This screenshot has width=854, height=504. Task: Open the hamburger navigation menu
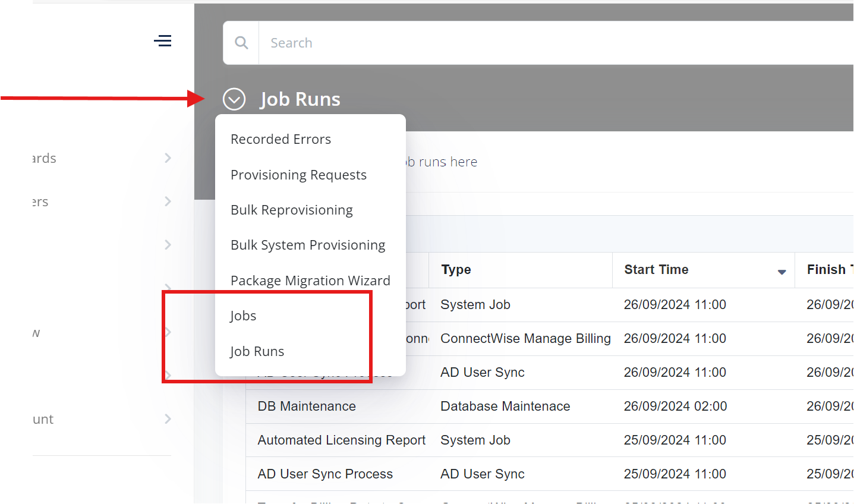tap(163, 40)
